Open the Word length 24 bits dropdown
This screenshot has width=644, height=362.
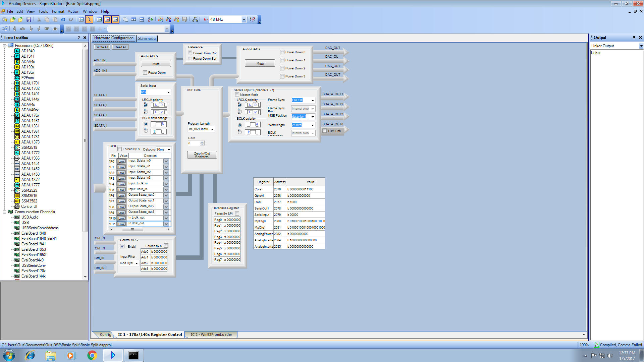tap(313, 125)
